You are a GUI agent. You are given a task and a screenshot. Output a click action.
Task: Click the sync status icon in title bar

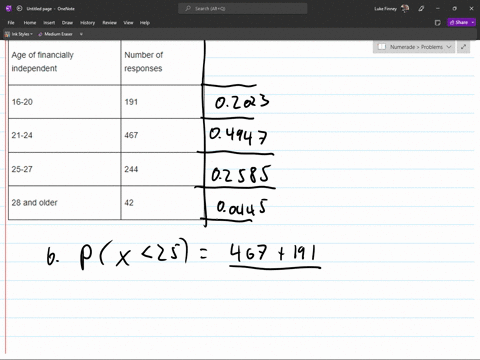coord(19,9)
